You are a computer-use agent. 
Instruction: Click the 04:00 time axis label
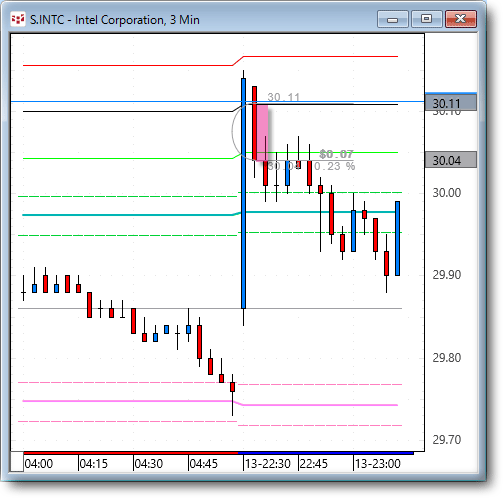click(39, 464)
